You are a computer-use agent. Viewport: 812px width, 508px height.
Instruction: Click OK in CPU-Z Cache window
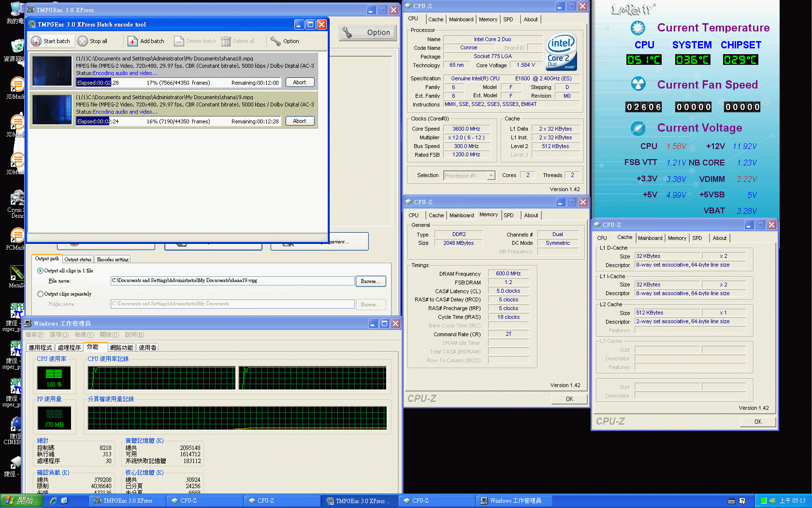(758, 422)
